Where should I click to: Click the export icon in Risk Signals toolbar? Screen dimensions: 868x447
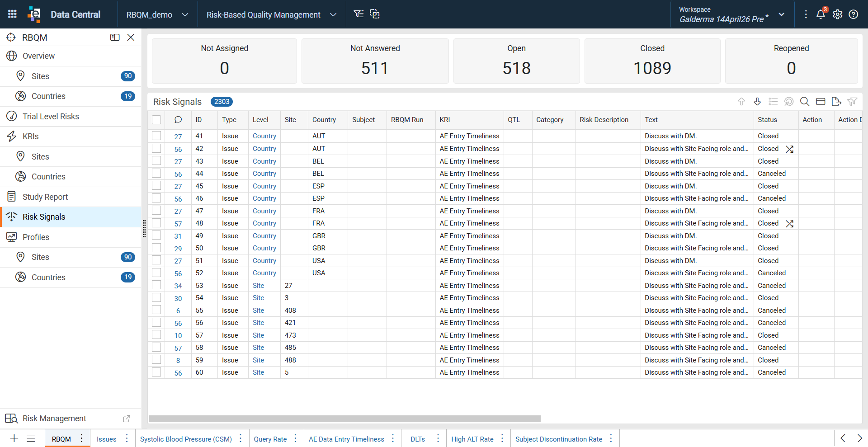point(836,102)
